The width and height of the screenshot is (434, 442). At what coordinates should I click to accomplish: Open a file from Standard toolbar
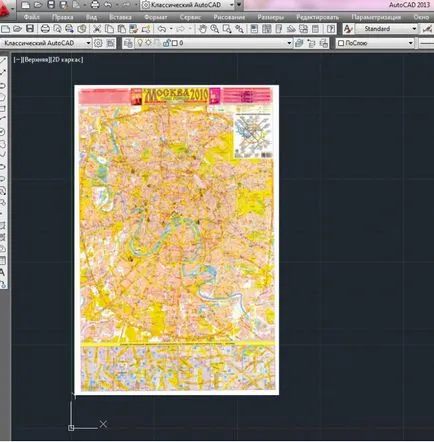pyautogui.click(x=17, y=29)
